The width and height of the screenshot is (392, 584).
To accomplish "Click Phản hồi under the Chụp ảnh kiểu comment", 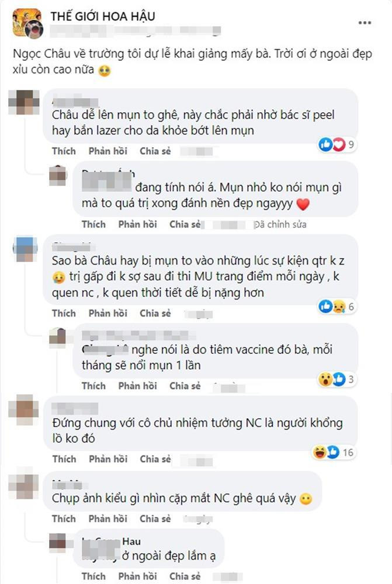I will pos(107,519).
